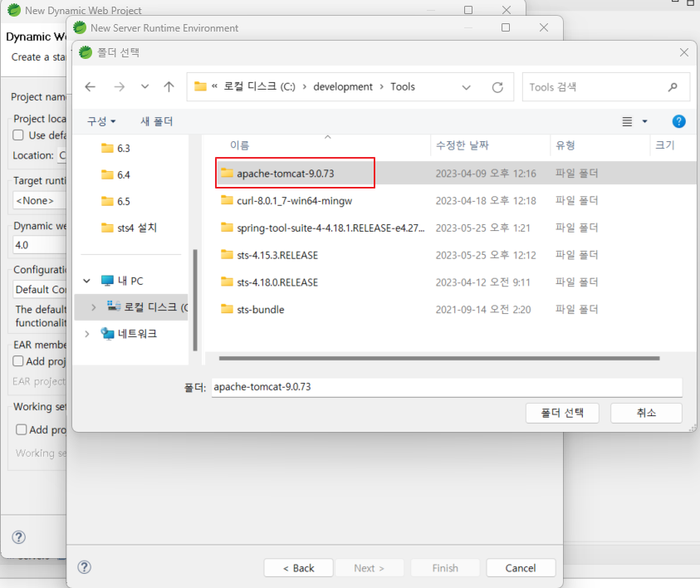Click 로컬 디스크 (C:) in breadcrumb path
The width and height of the screenshot is (700, 588).
259,87
